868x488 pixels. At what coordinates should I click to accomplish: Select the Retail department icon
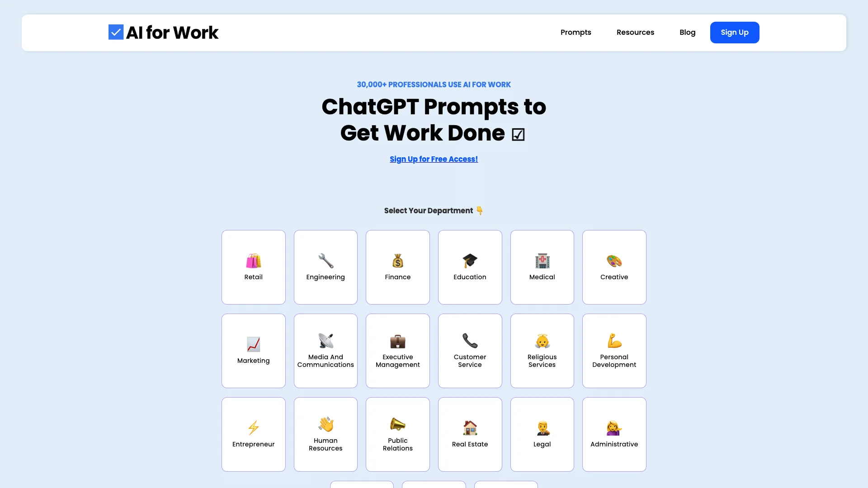pyautogui.click(x=253, y=260)
